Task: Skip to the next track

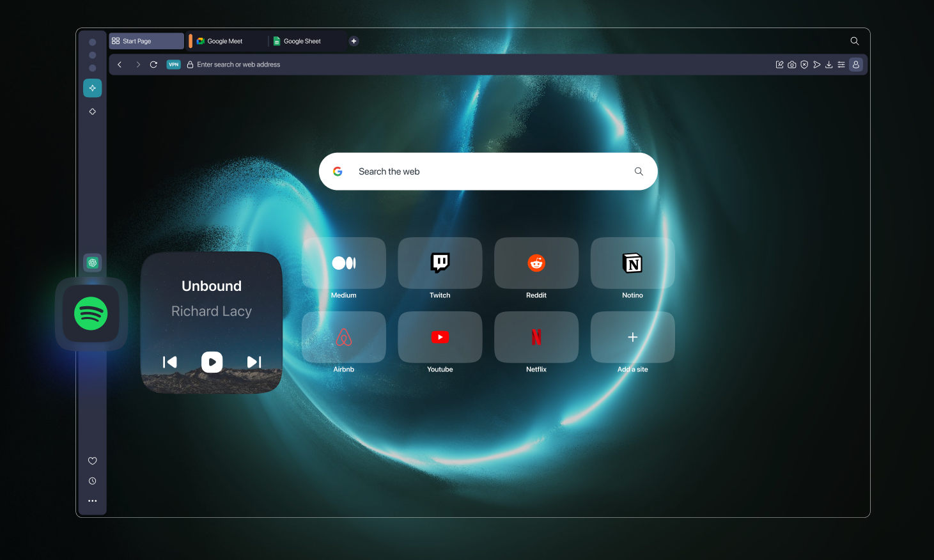Action: (254, 362)
